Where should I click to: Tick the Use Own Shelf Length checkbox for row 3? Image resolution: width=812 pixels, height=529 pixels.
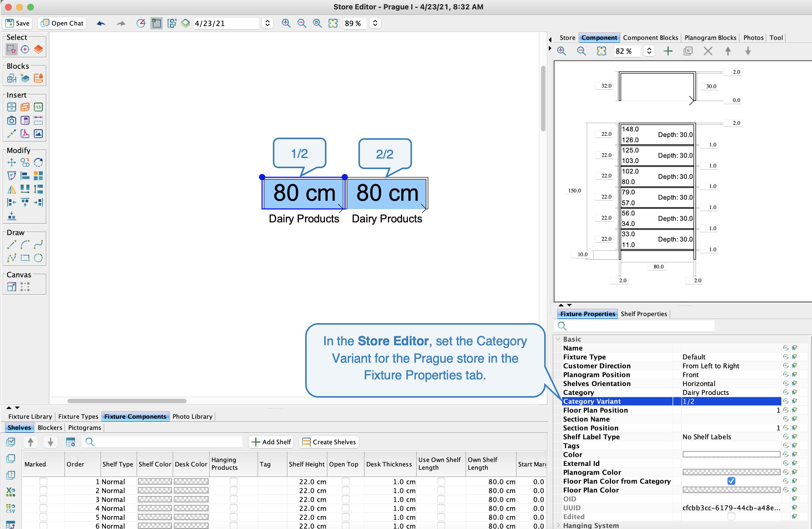tap(441, 499)
